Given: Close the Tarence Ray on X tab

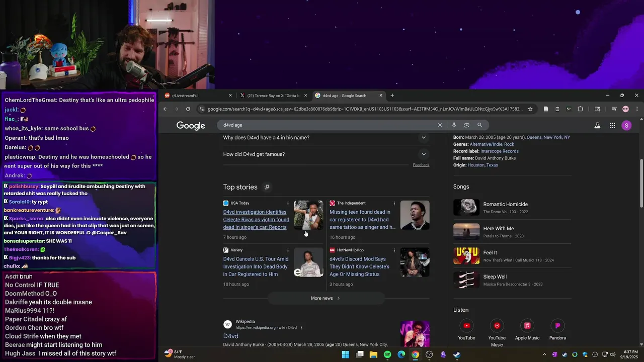Looking at the screenshot, I should tap(305, 96).
